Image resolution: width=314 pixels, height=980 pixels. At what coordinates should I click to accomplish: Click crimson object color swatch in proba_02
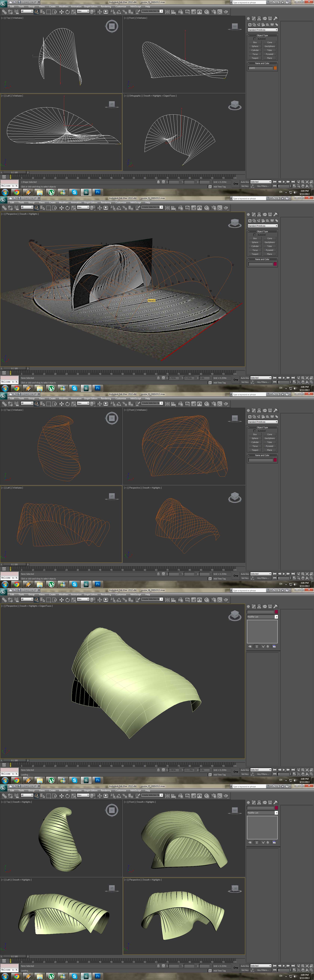275,264
